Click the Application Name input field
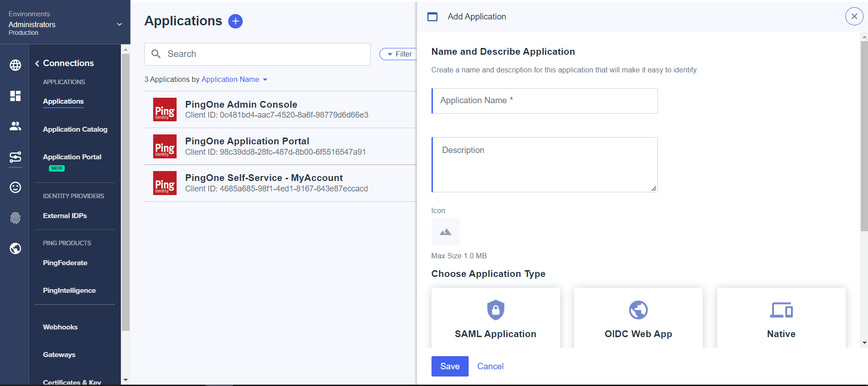868x386 pixels. point(545,101)
